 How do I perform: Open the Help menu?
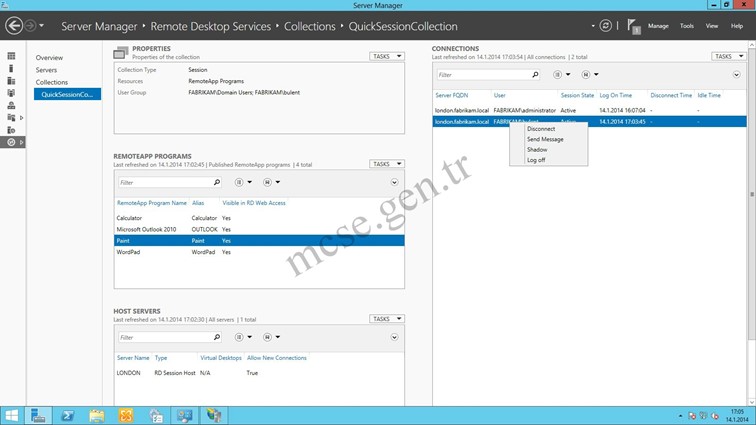tap(737, 26)
